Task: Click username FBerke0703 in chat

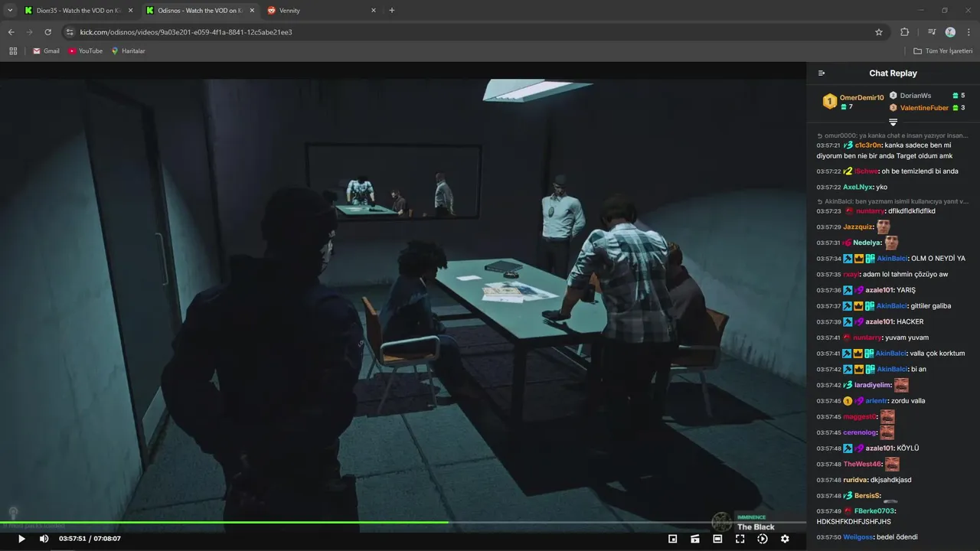Action: (875, 511)
